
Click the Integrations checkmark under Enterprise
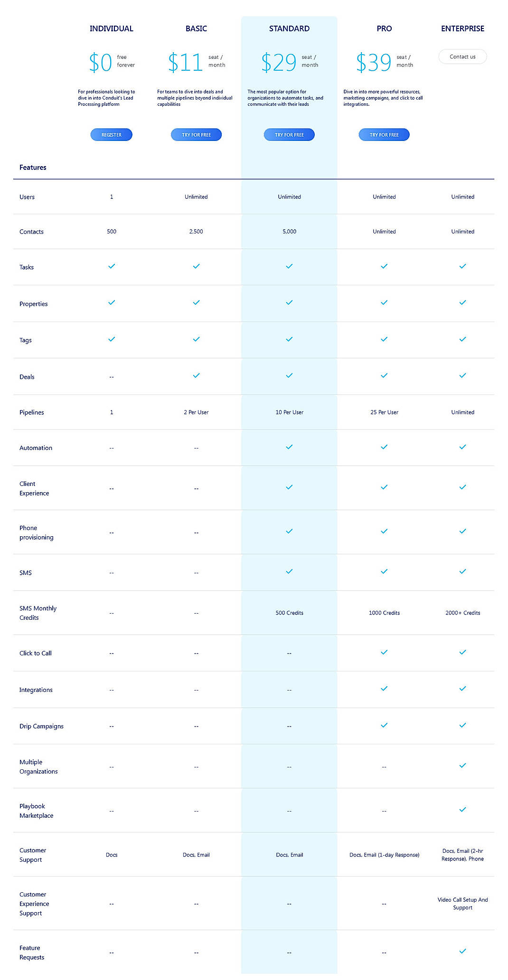click(x=462, y=689)
